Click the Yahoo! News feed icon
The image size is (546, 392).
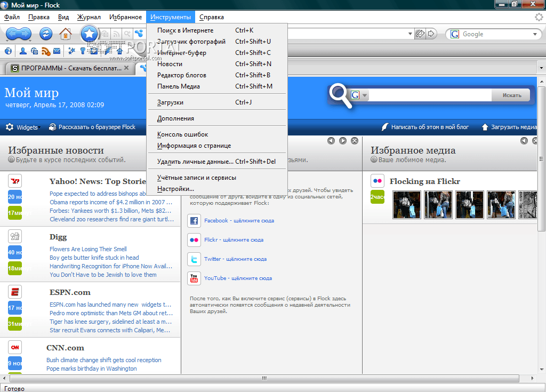click(15, 181)
